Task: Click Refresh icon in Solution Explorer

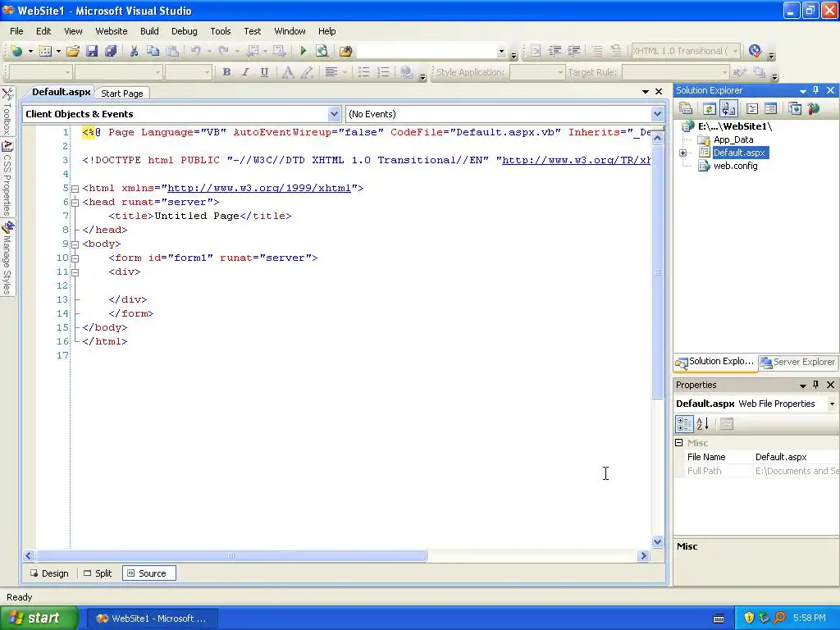Action: pyautogui.click(x=710, y=109)
